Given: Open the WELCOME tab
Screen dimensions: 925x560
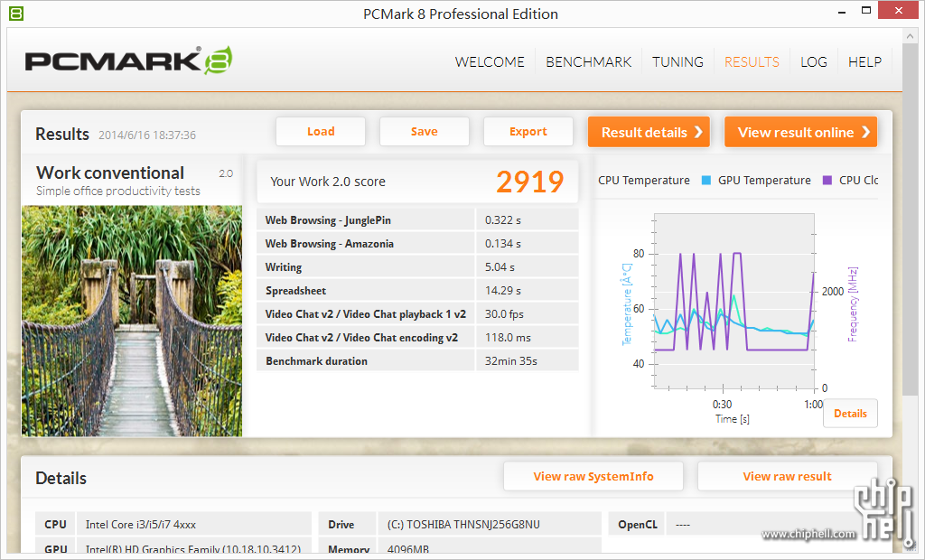Looking at the screenshot, I should click(x=490, y=62).
